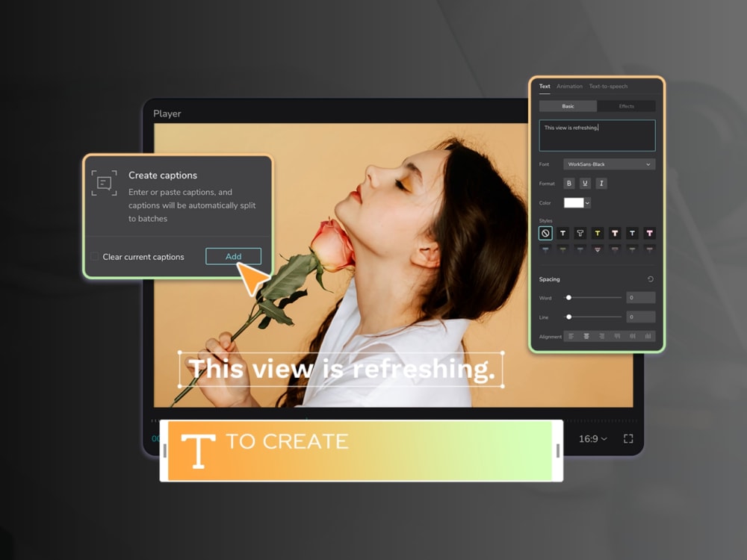
Task: Click the caption text input box
Action: tap(597, 136)
